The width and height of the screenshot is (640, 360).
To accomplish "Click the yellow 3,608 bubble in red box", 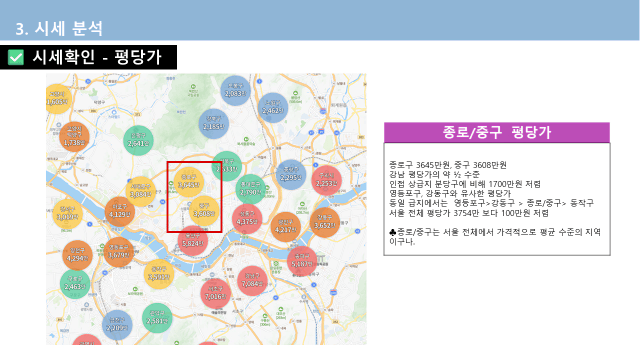I will 204,211.
